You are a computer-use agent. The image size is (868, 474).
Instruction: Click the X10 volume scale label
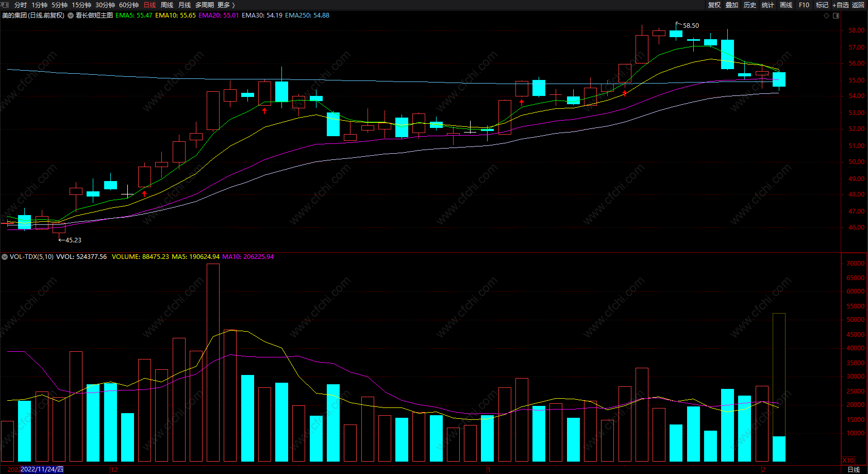pos(848,461)
